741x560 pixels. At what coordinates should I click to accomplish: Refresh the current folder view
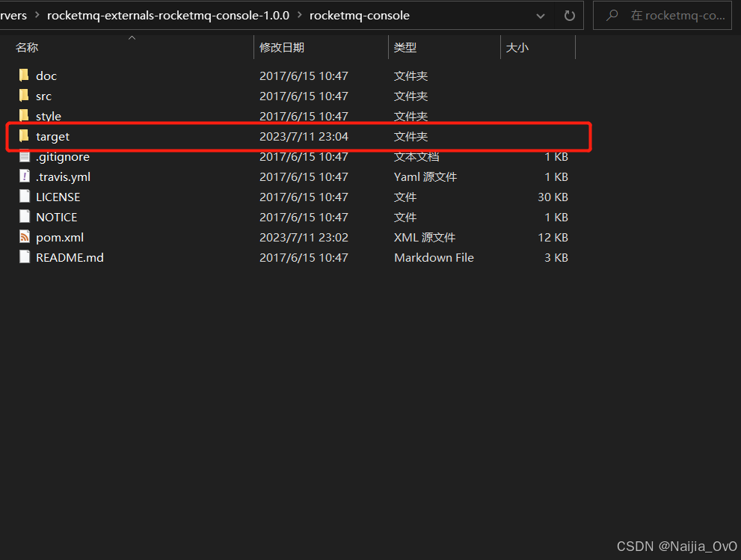coord(570,16)
